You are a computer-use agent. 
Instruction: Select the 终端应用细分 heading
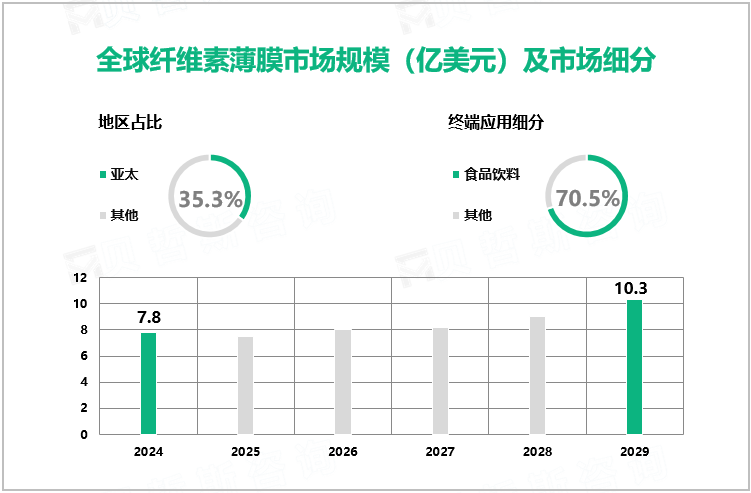[496, 122]
